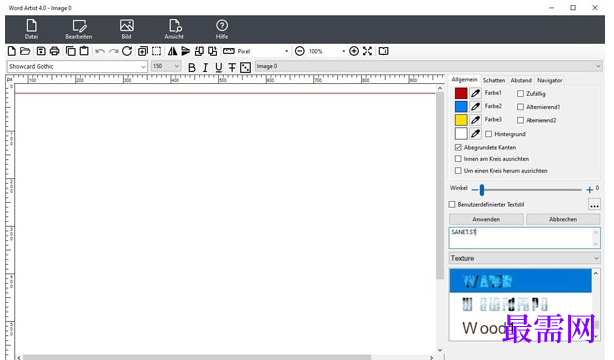Viewport: 614px width, 360px height.
Task: Enable Benutzerdefinierter Textstil checkbox
Action: pyautogui.click(x=452, y=204)
